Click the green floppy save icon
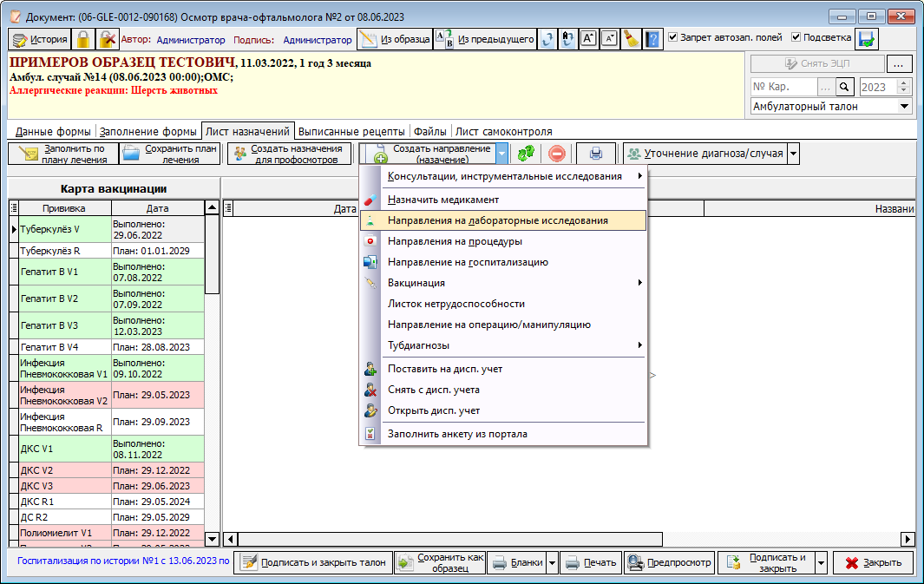 click(x=866, y=40)
